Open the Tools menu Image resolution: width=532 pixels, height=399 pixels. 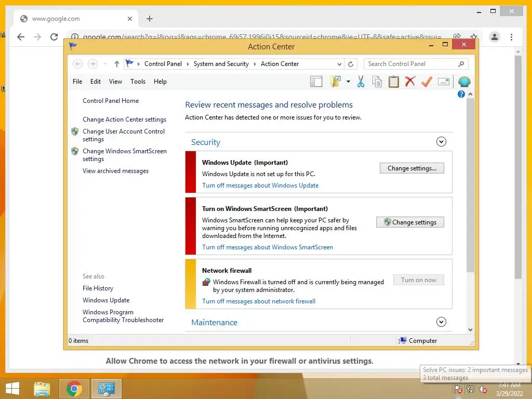[x=138, y=82]
